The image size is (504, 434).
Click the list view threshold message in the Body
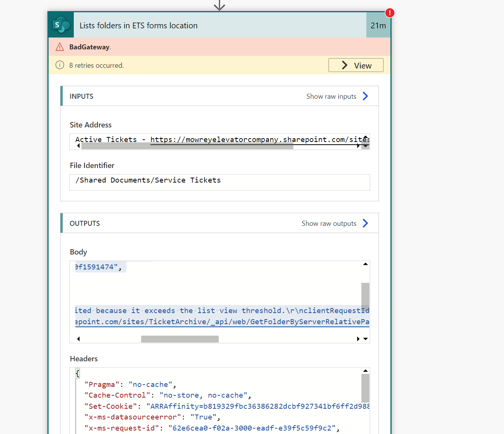[x=222, y=311]
